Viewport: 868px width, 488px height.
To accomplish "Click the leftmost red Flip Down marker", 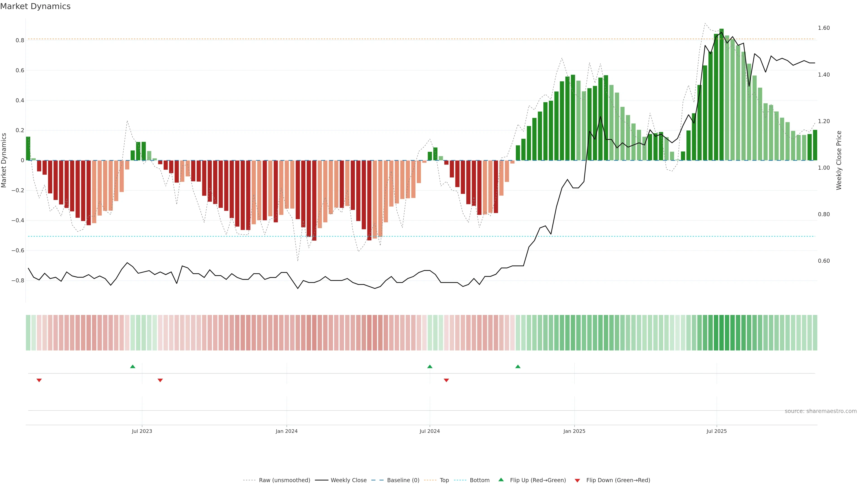I will [x=39, y=380].
